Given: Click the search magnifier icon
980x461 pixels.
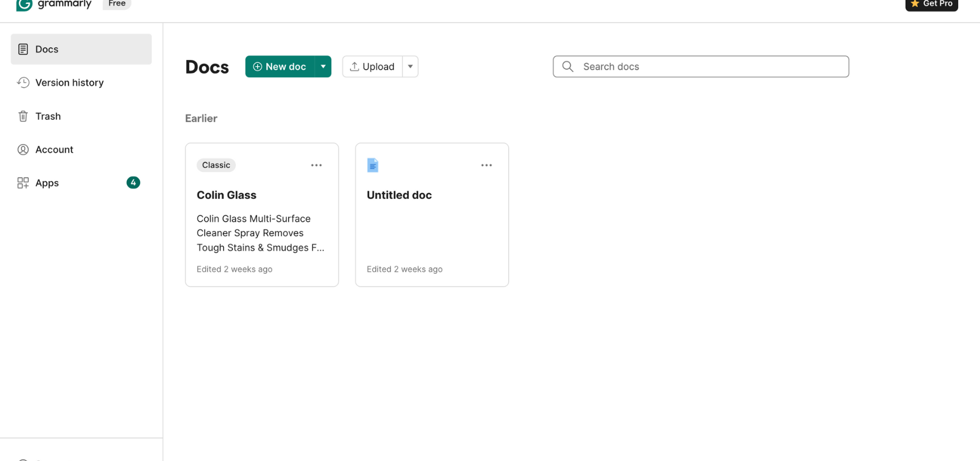Looking at the screenshot, I should pyautogui.click(x=568, y=67).
